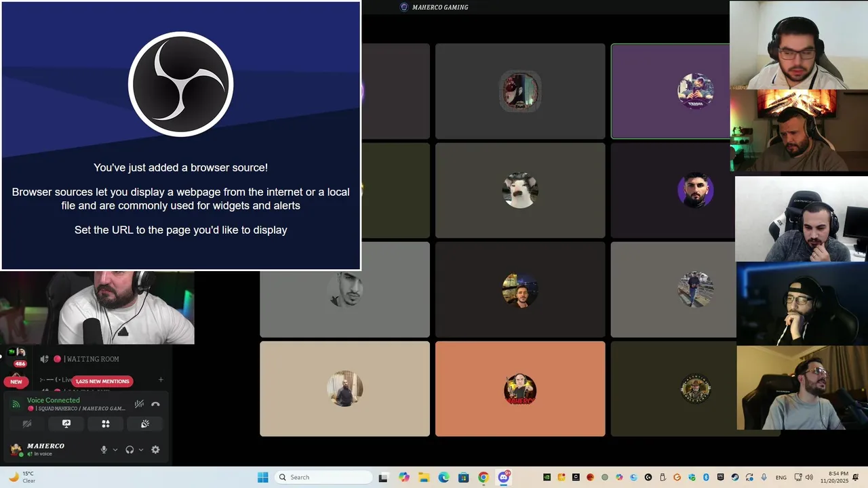Open Steam tray icon
The height and width of the screenshot is (488, 868).
735,477
